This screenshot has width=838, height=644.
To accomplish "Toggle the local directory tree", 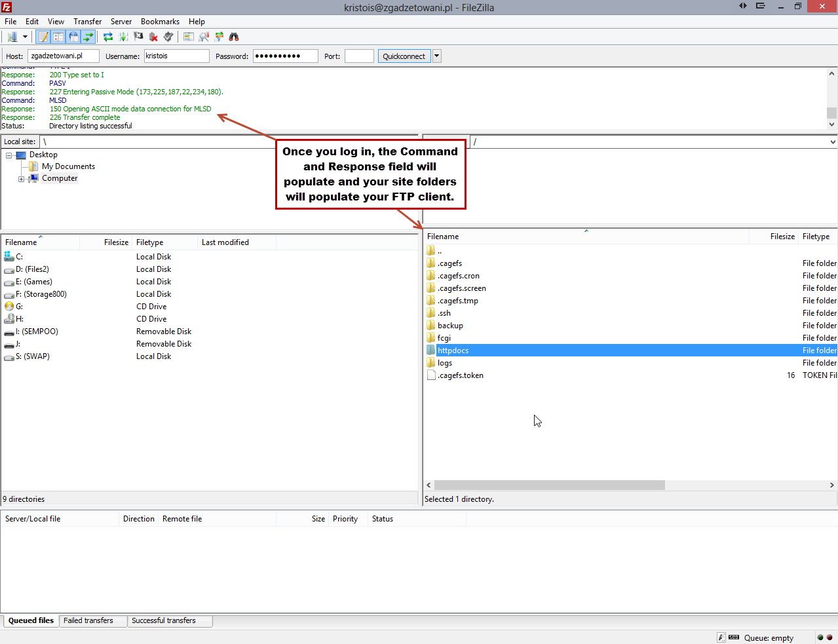I will coord(58,37).
